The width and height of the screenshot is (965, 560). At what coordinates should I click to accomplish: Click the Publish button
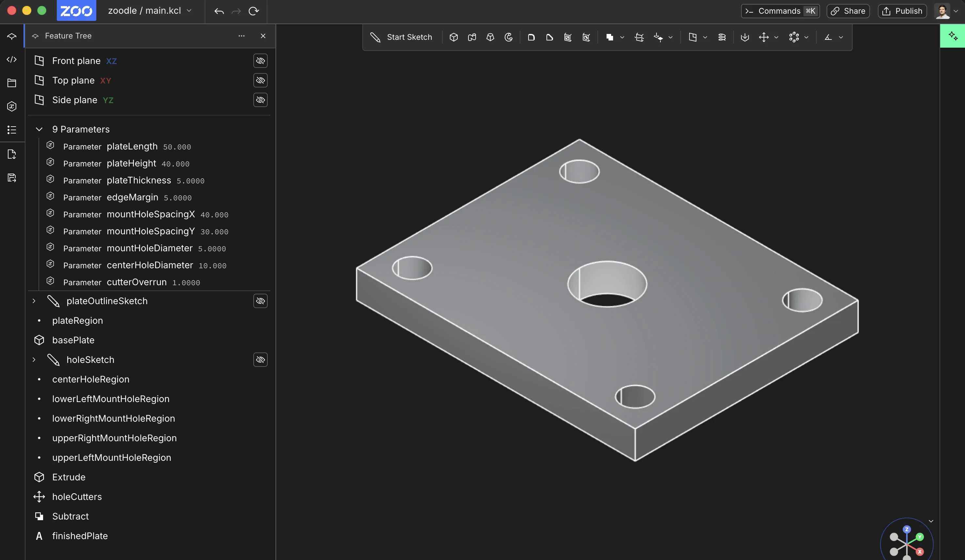(902, 11)
